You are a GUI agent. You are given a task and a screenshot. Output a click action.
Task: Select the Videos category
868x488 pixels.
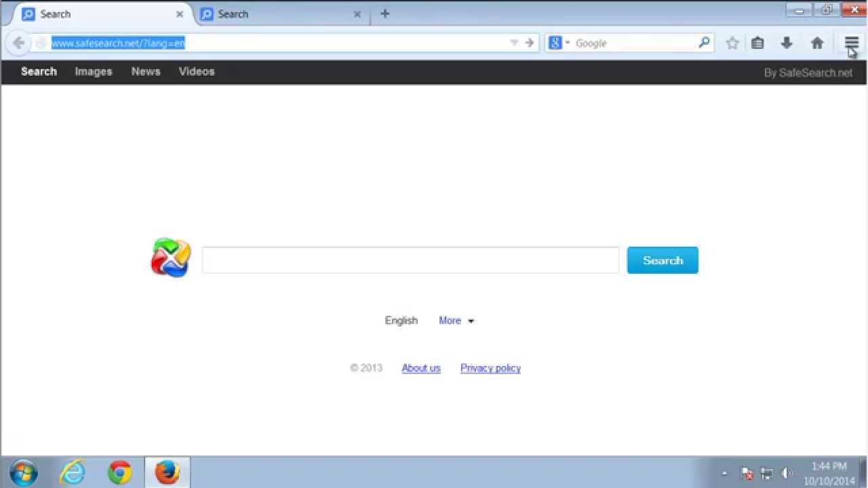point(197,71)
